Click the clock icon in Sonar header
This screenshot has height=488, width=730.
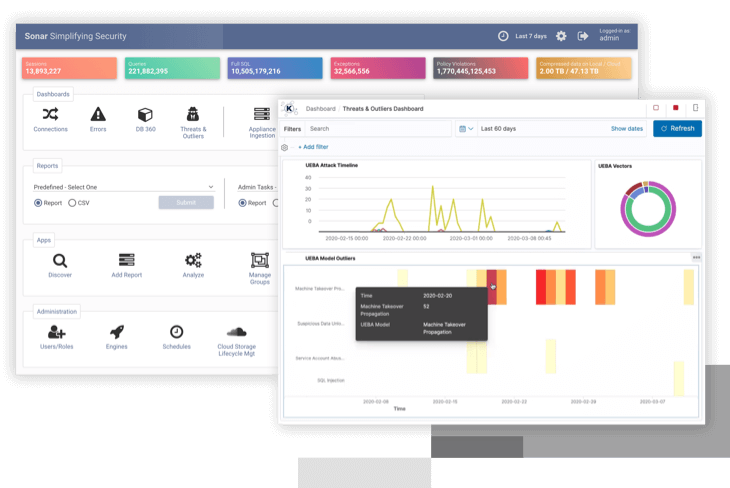click(503, 36)
